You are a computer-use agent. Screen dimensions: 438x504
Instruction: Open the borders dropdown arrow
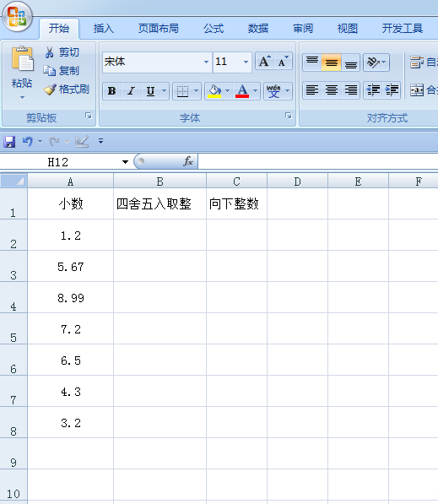click(x=196, y=91)
